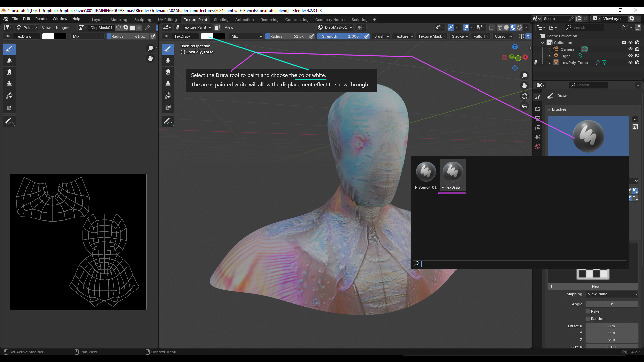This screenshot has height=362, width=644.
Task: Select the Annotate tool in the image editor toolbar
Action: 9,121
